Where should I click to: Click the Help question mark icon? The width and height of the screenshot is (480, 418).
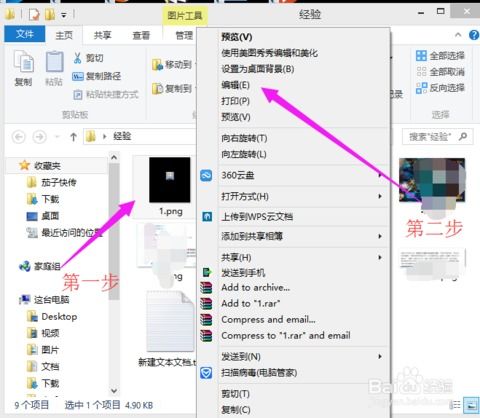[474, 35]
